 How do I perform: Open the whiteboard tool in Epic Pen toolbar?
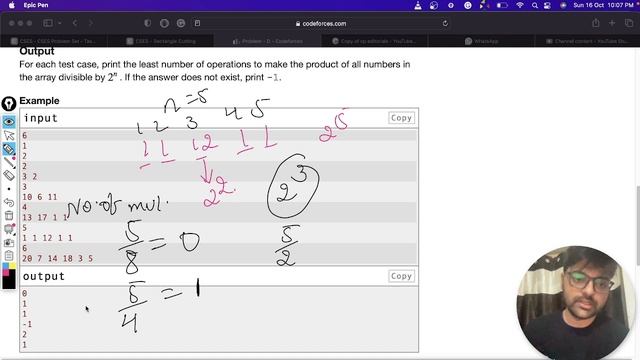tap(9, 229)
